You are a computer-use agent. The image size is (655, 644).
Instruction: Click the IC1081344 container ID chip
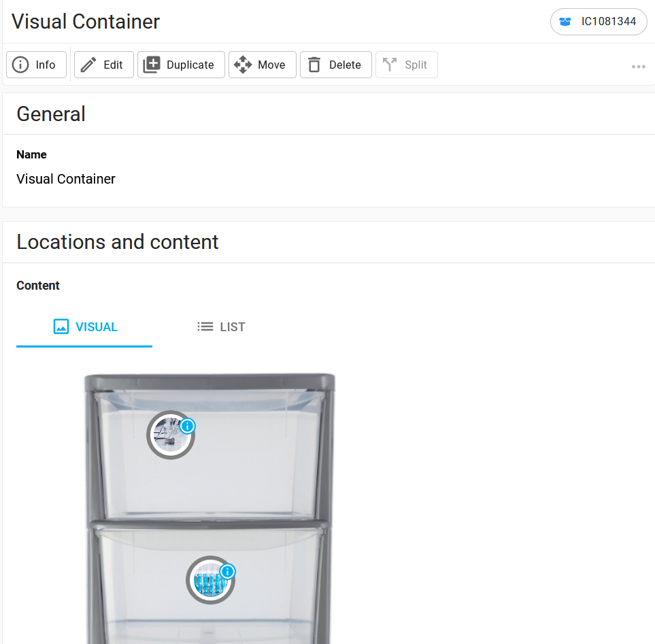[x=599, y=22]
